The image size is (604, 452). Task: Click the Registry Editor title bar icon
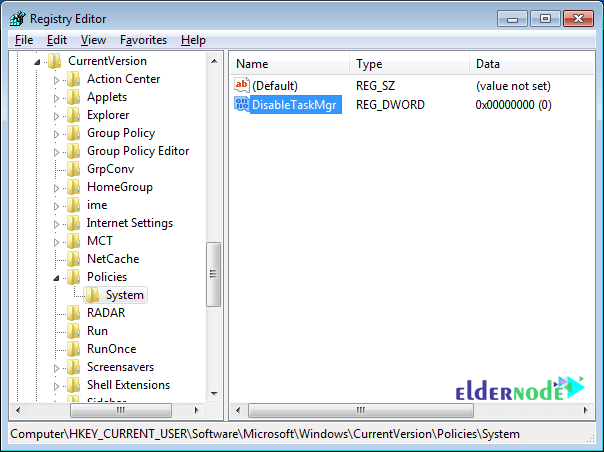[18, 18]
